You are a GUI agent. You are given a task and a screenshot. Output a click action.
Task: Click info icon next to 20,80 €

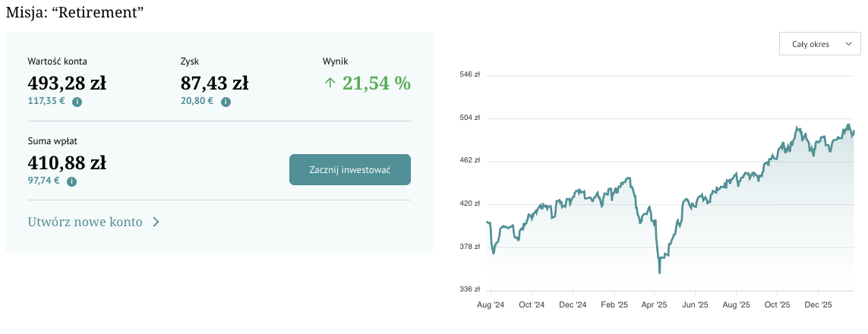tap(226, 102)
